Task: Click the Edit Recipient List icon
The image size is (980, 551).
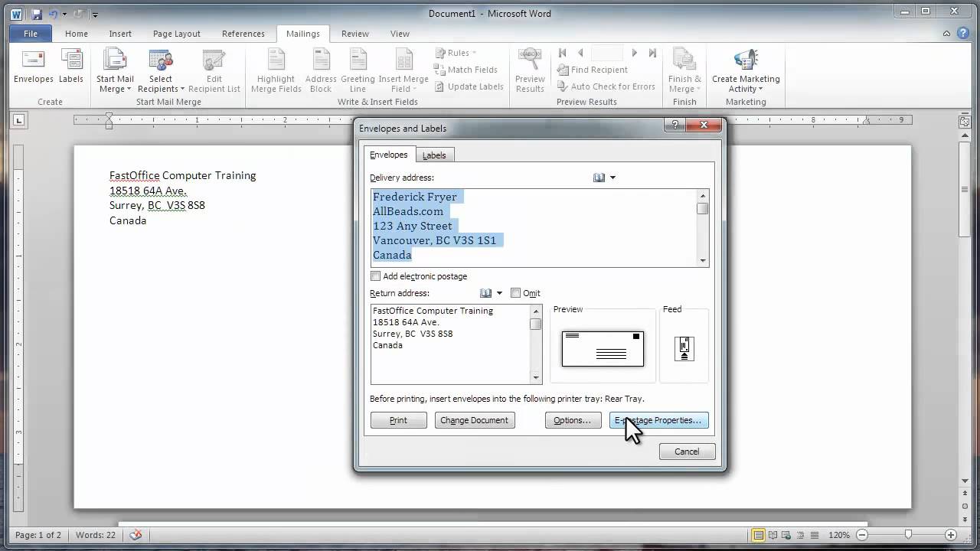Action: point(214,70)
